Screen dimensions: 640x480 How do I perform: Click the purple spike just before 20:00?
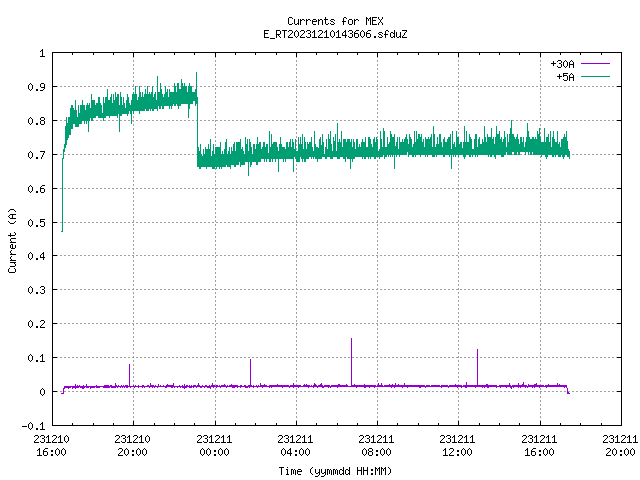point(129,375)
